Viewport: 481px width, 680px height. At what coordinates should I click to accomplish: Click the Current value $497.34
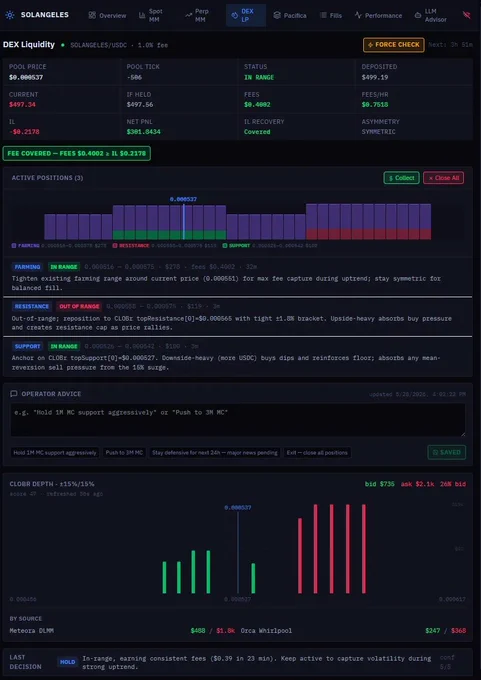pos(22,105)
